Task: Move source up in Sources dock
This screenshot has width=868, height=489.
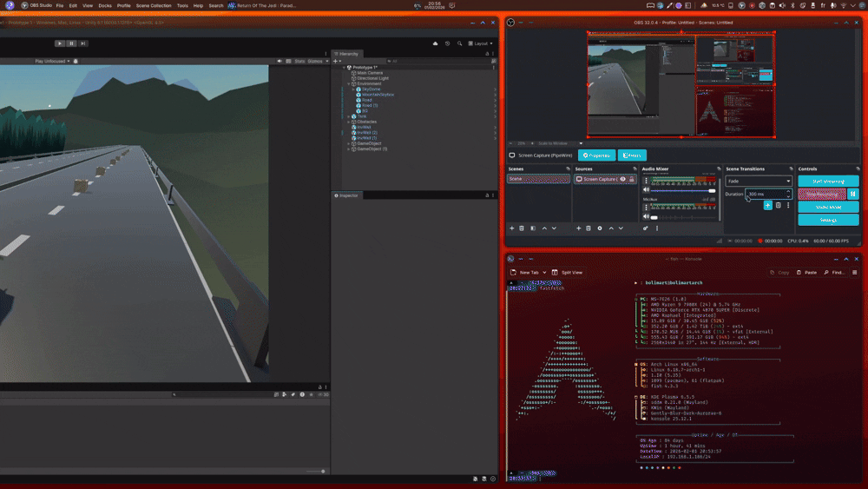Action: (x=611, y=228)
